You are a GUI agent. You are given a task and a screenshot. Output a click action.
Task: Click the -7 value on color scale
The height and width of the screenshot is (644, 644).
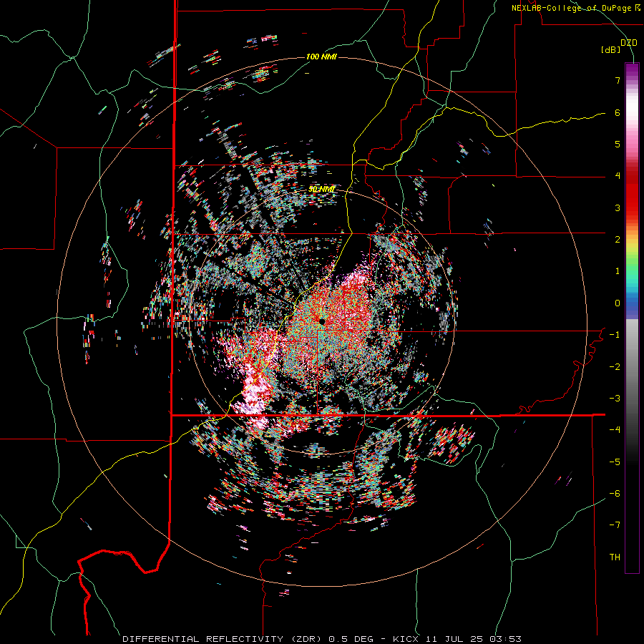615,525
